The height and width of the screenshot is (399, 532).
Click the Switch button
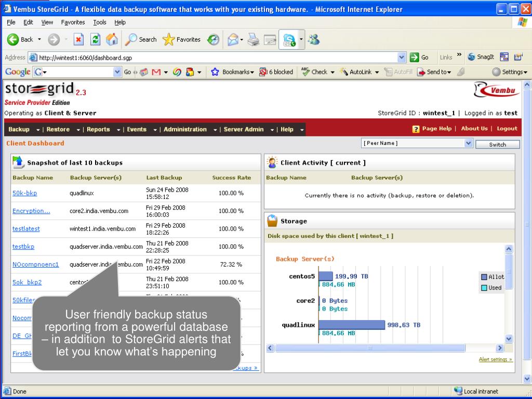coord(497,144)
